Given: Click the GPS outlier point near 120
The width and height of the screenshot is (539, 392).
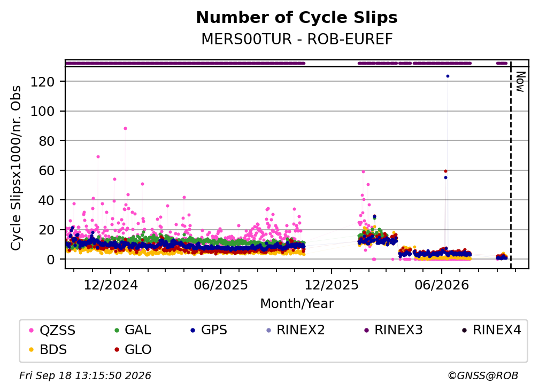Looking at the screenshot, I should pyautogui.click(x=448, y=76).
